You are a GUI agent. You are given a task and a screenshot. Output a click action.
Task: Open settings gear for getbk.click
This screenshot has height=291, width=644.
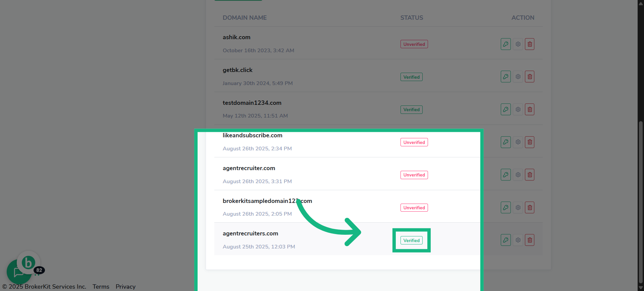518,77
